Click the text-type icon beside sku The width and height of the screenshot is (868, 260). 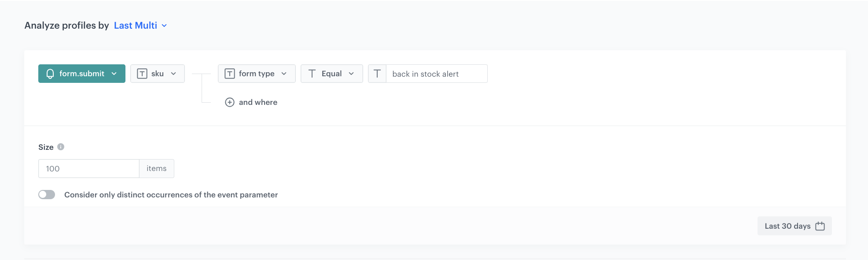click(142, 74)
